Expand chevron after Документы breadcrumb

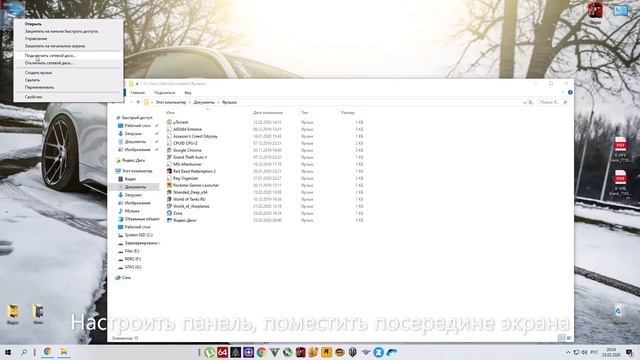coord(218,102)
